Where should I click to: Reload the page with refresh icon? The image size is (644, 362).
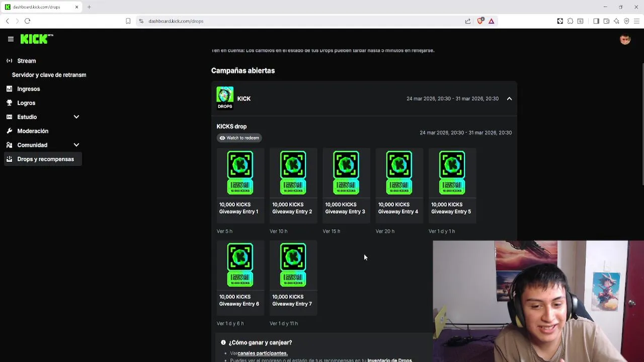point(28,21)
